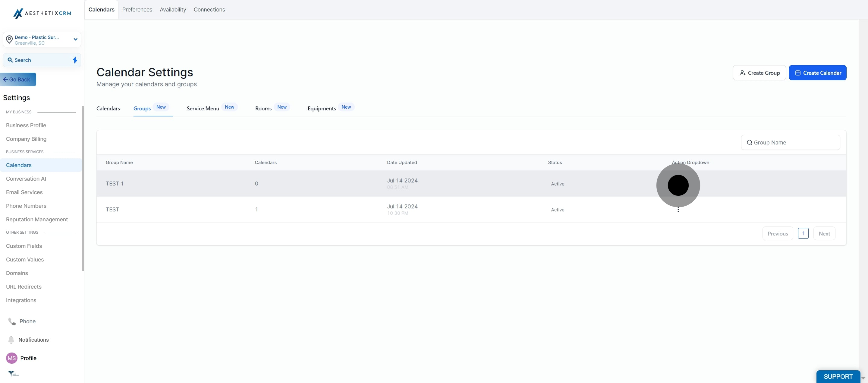Open action dropdown for TEST 1 row
This screenshot has height=383, width=868.
click(678, 185)
